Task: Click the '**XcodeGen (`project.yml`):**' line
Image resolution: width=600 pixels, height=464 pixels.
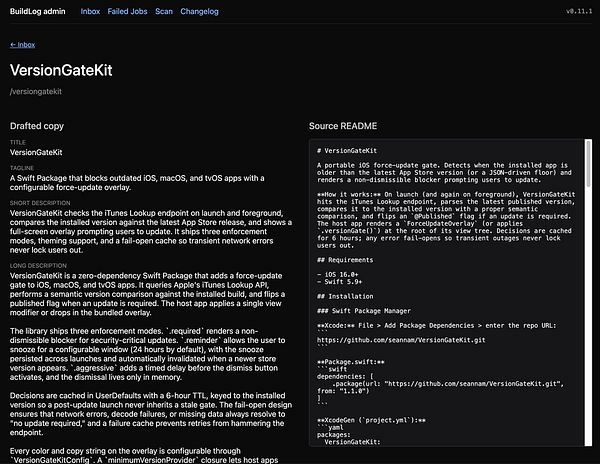Action: 371,420
